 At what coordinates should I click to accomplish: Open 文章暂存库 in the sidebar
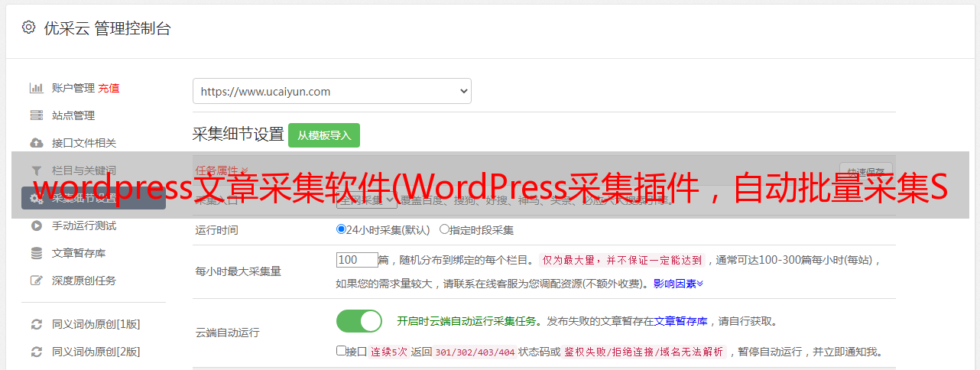pyautogui.click(x=79, y=253)
